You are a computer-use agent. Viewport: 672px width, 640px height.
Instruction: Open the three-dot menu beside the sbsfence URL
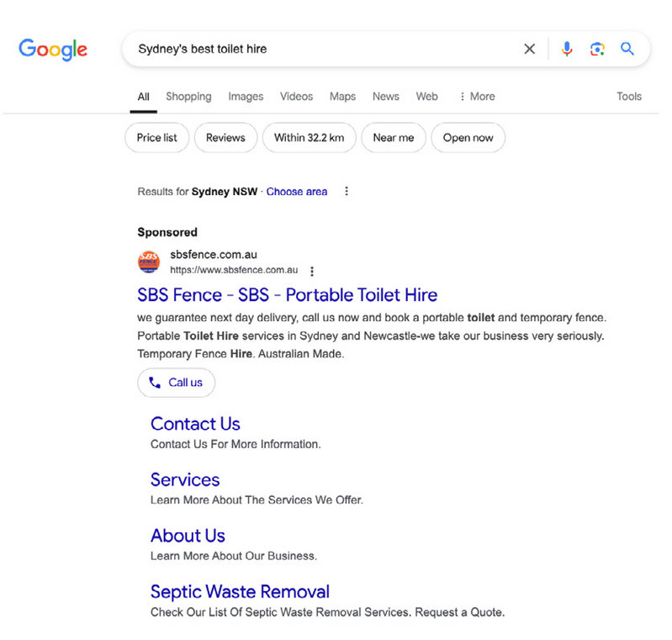coord(312,271)
